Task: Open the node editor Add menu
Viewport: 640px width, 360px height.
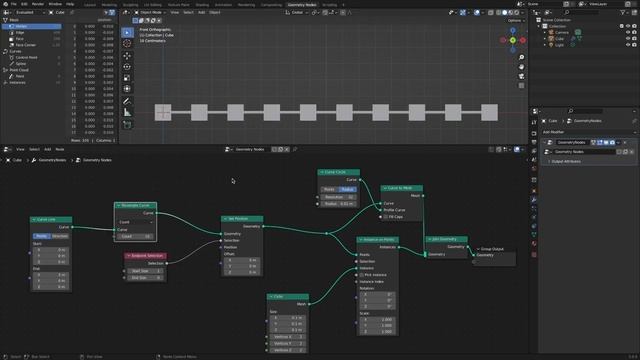Action: [47, 149]
